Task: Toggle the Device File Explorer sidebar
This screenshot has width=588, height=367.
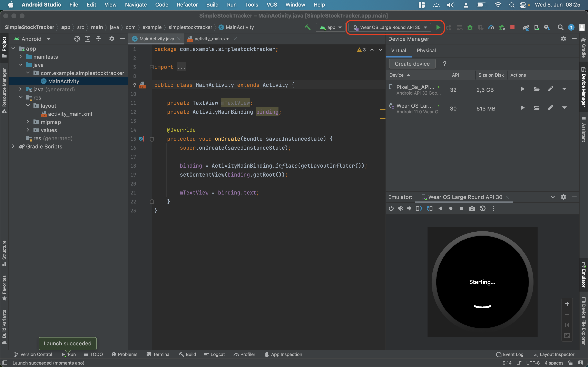Action: [583, 321]
